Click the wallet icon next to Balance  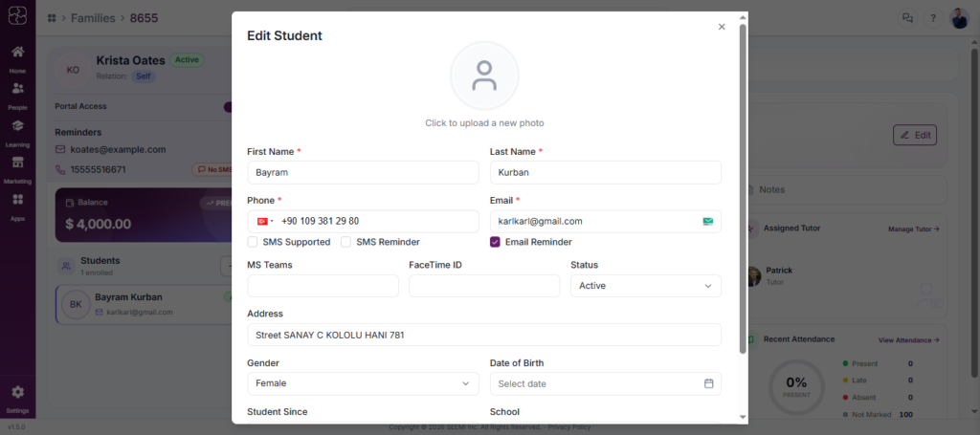click(x=69, y=203)
